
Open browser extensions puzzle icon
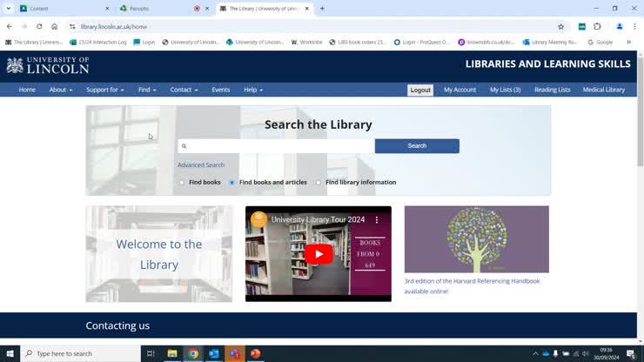tap(597, 27)
